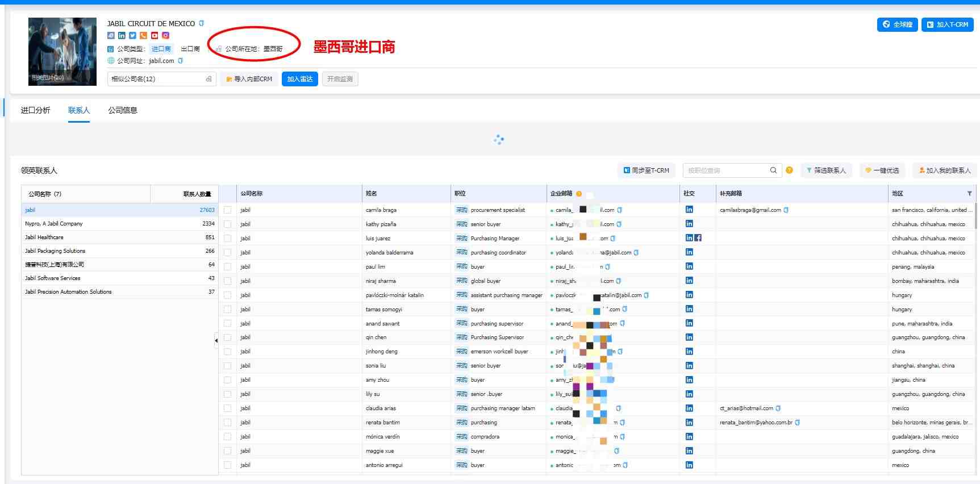This screenshot has height=484, width=980.
Task: Tick checkbox for mónica verdín row
Action: [x=228, y=437]
